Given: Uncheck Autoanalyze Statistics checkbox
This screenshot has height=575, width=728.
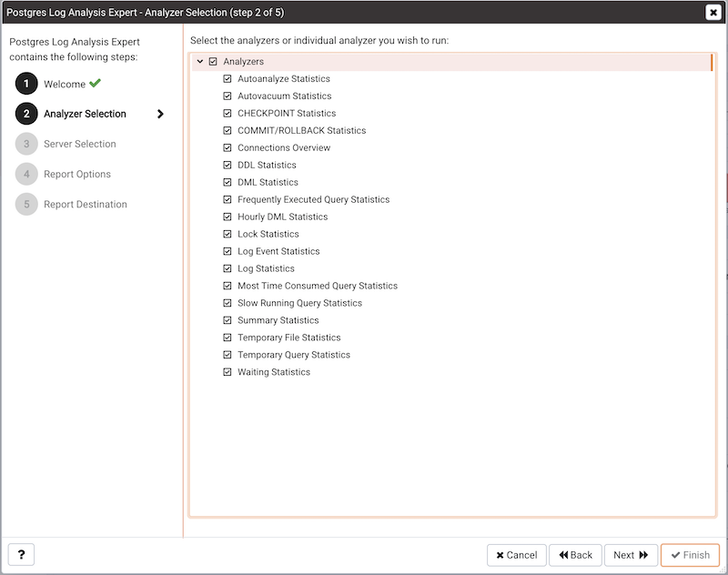Looking at the screenshot, I should [227, 79].
